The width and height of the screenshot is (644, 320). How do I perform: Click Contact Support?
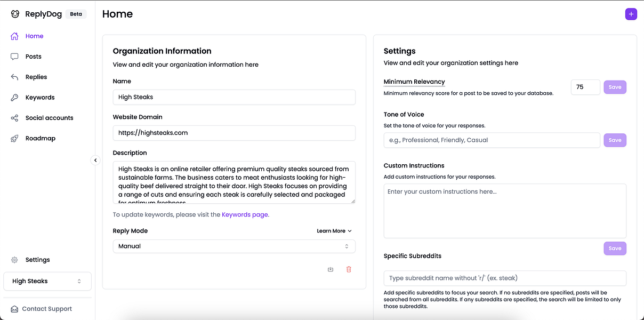46,309
